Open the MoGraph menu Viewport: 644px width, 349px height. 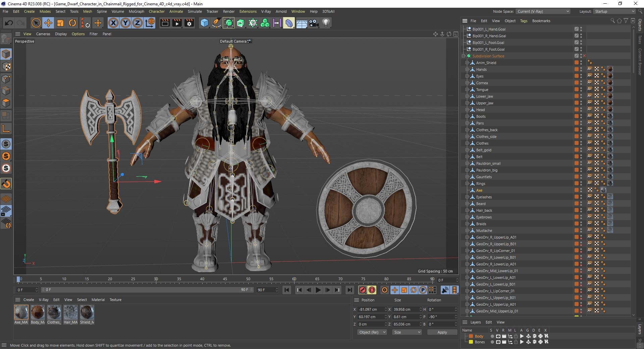[x=137, y=11]
